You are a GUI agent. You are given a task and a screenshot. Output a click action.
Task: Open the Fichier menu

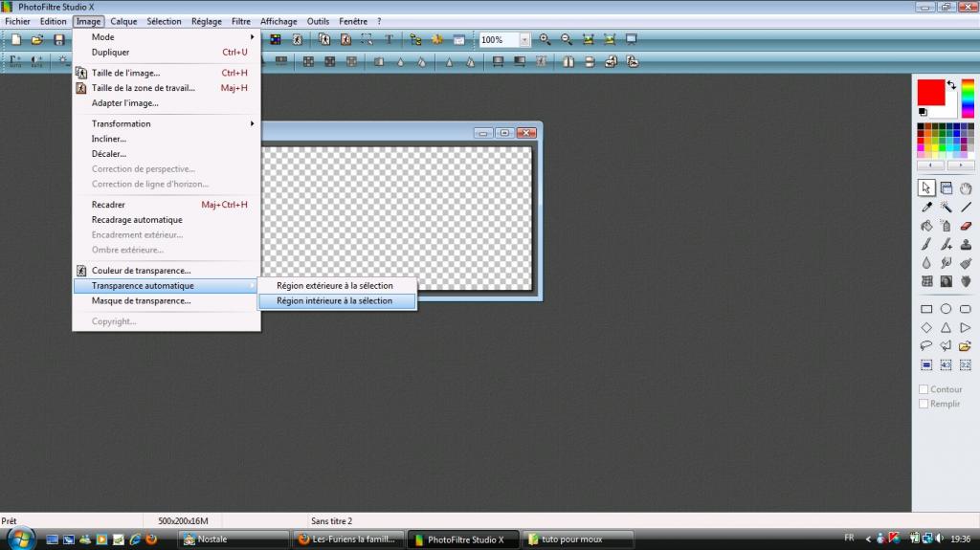17,21
